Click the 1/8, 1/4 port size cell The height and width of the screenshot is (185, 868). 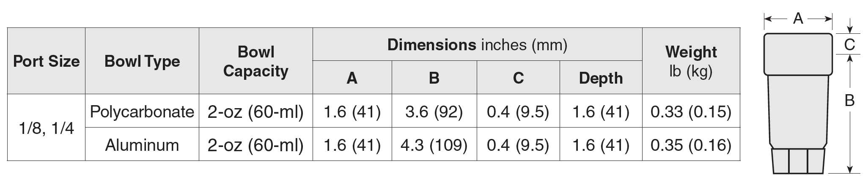click(x=46, y=128)
